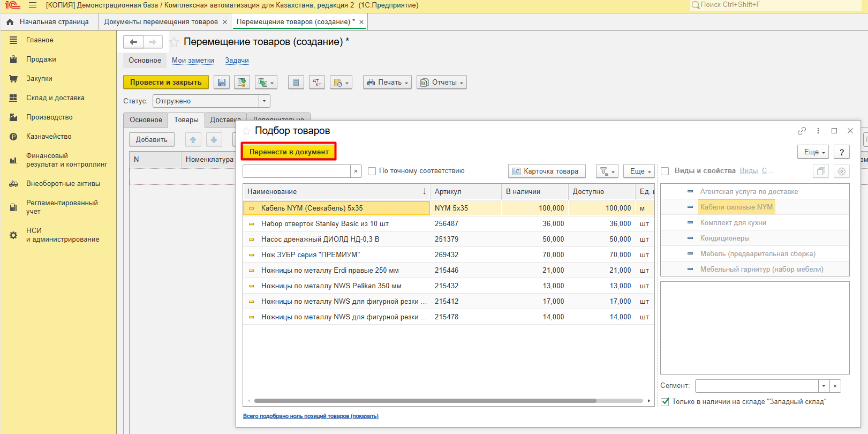
Task: Click the save document floppy disk icon
Action: tap(222, 83)
